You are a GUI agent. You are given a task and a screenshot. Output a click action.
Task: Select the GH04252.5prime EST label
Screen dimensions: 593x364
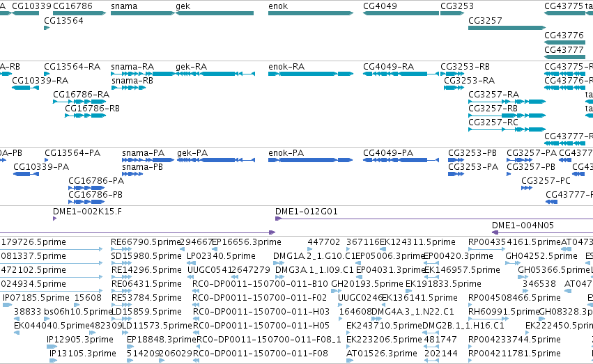tap(541, 256)
